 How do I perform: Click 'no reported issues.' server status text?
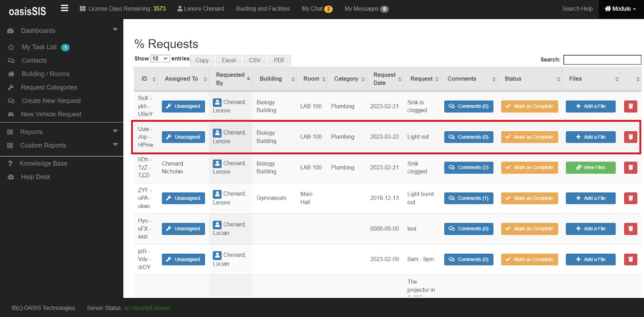point(147,308)
